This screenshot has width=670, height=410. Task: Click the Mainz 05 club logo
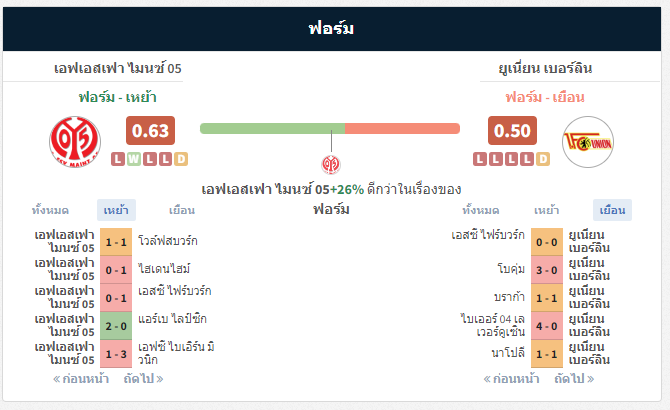[75, 142]
